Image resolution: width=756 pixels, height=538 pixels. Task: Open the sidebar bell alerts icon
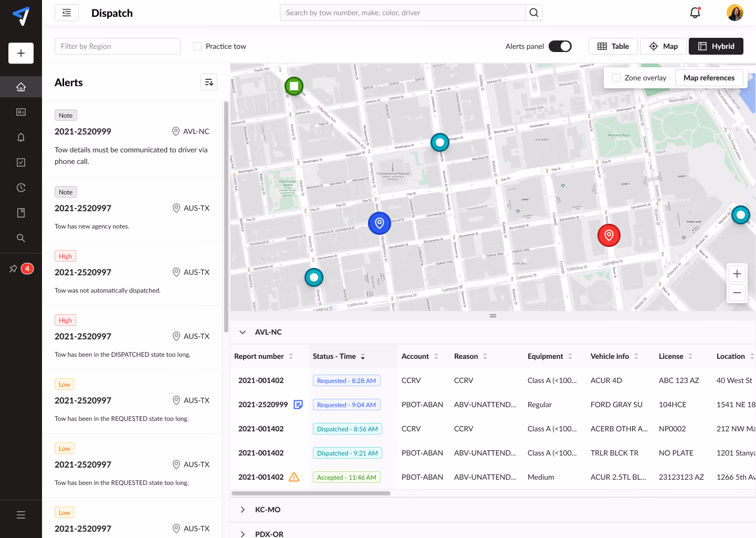(x=21, y=137)
